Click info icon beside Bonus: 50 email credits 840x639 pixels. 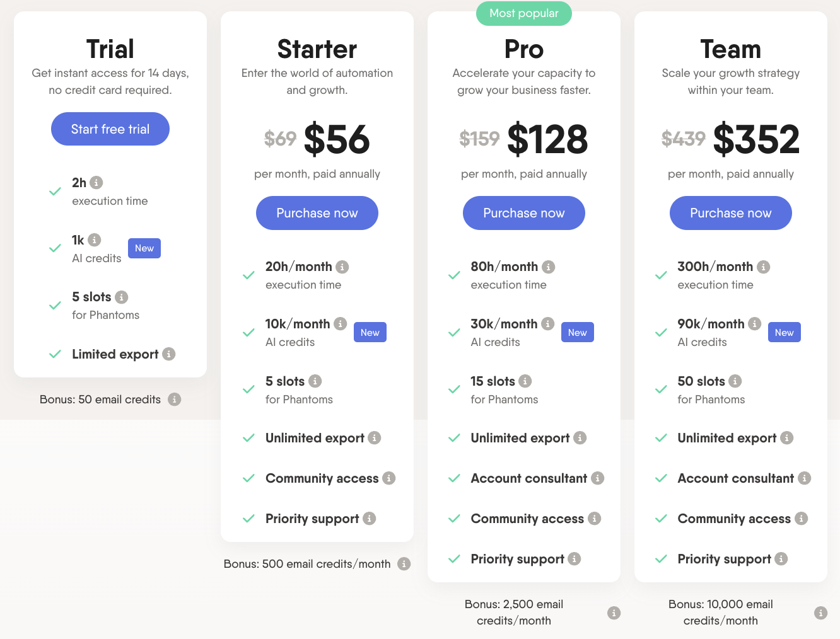point(175,400)
